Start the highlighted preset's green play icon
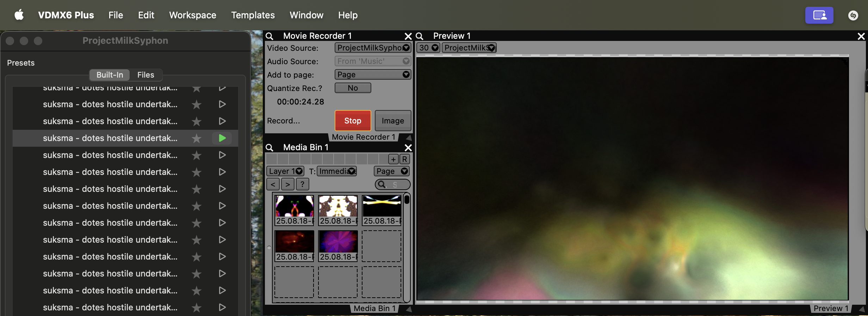The height and width of the screenshot is (316, 868). [222, 138]
